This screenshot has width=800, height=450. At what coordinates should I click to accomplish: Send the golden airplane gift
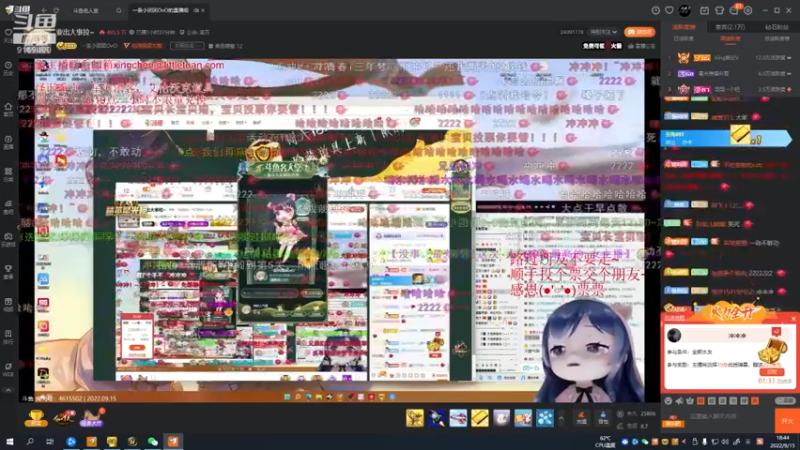(415, 418)
